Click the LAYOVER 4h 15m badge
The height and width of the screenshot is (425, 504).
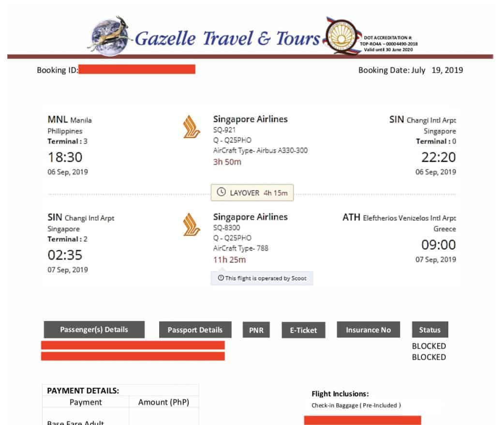[252, 193]
